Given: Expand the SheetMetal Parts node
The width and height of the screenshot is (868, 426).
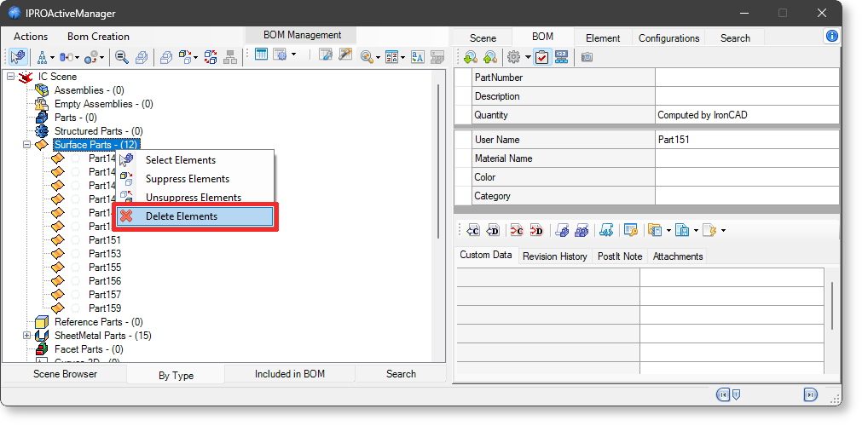Looking at the screenshot, I should [26, 336].
